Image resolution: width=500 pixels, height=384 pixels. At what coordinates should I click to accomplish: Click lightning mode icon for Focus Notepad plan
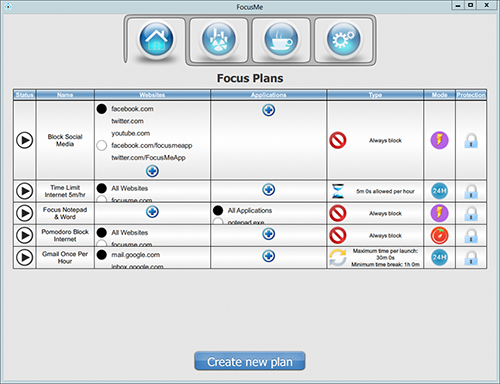[439, 213]
